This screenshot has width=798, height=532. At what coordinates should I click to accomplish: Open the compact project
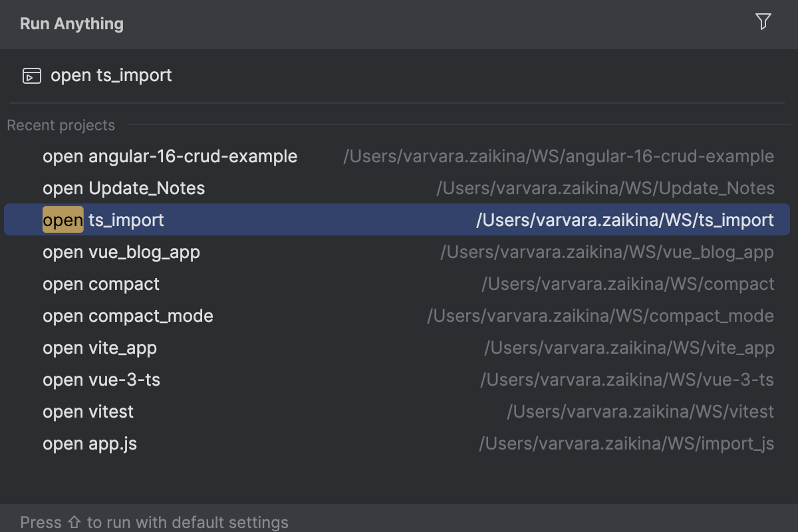[101, 284]
